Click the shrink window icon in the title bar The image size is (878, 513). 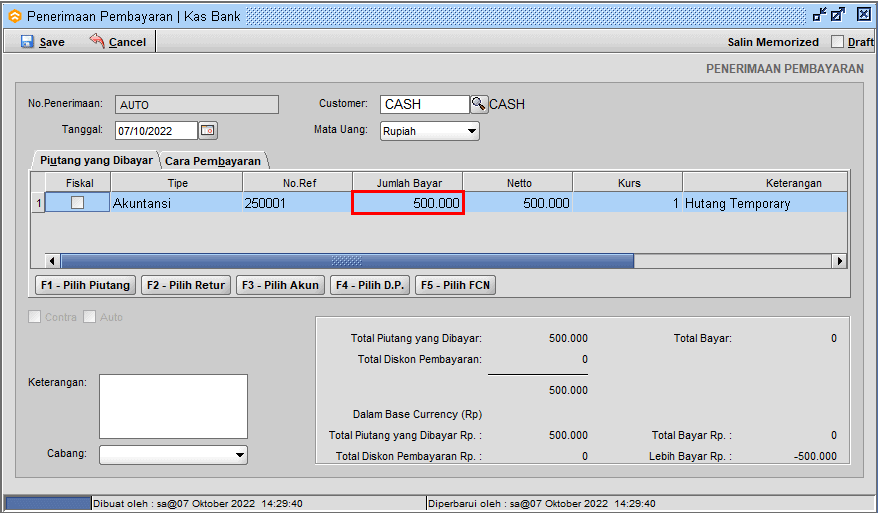click(820, 15)
